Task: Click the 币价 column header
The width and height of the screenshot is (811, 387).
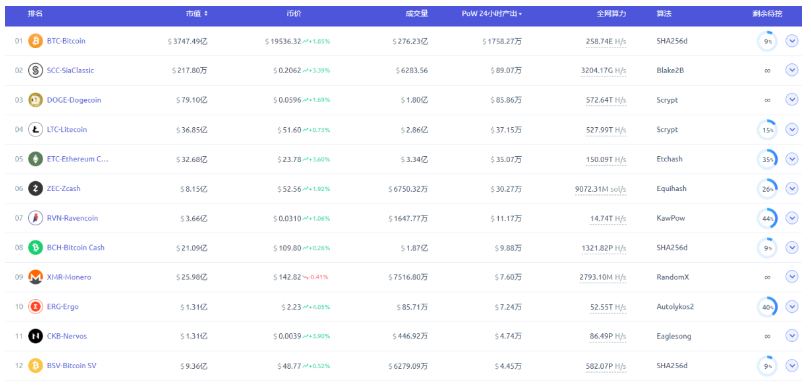Action: 294,14
